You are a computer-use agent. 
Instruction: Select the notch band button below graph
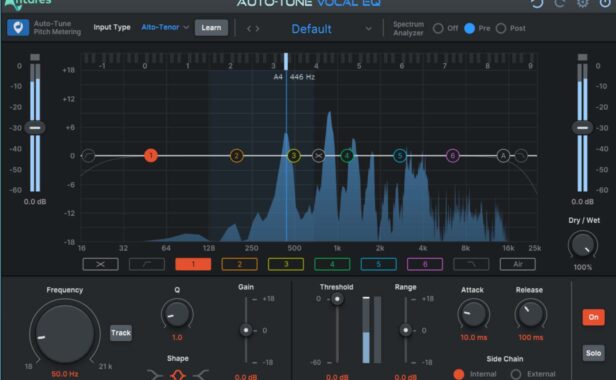(x=101, y=264)
